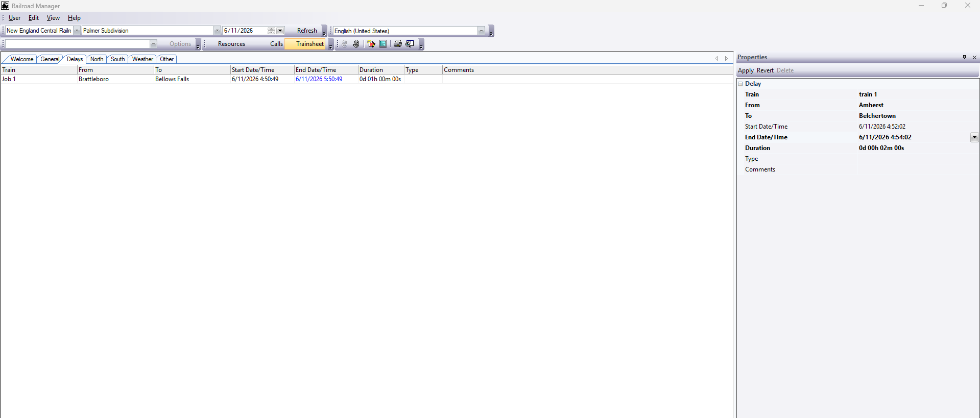Collapse the Delay property group

point(740,84)
